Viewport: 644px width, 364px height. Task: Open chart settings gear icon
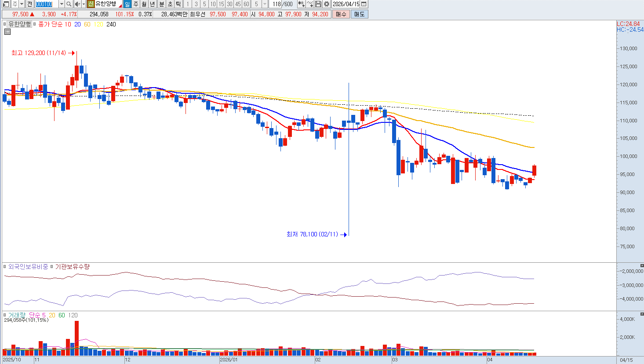(x=327, y=4)
